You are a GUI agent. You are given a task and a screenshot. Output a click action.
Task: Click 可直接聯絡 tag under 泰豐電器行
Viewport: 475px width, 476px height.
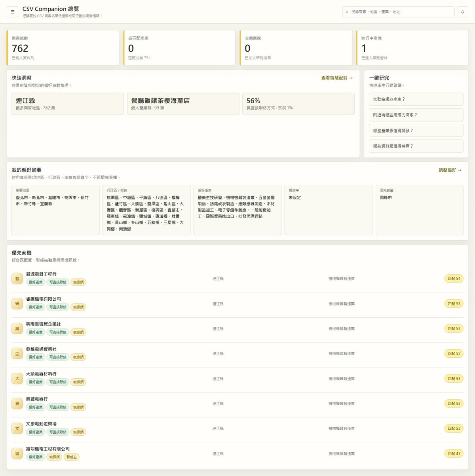coord(58,407)
